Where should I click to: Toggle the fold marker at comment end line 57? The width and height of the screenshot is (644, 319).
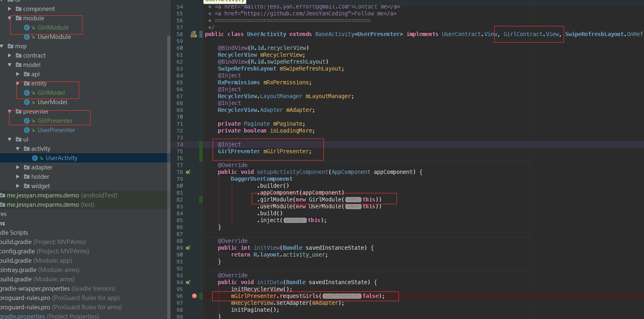tap(202, 28)
